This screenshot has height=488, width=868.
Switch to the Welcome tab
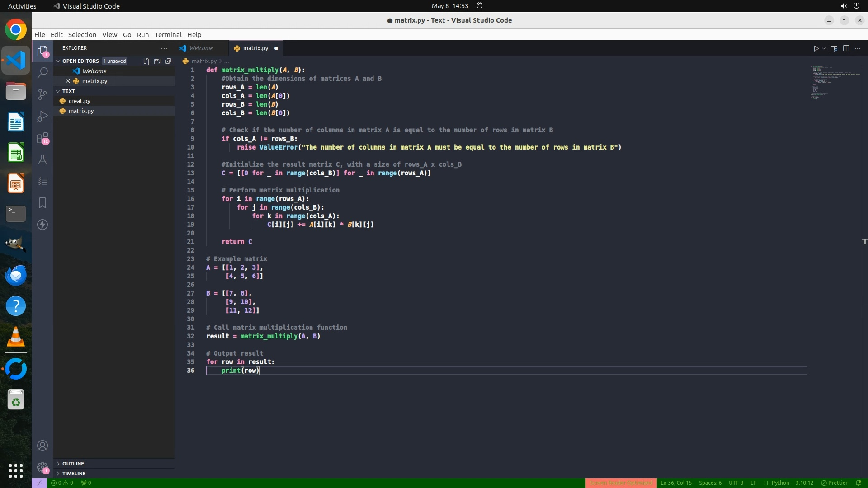tap(201, 48)
